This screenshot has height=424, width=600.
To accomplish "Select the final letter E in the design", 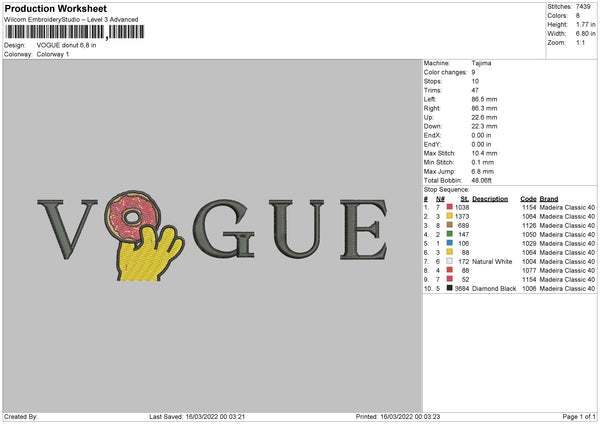I will point(364,230).
